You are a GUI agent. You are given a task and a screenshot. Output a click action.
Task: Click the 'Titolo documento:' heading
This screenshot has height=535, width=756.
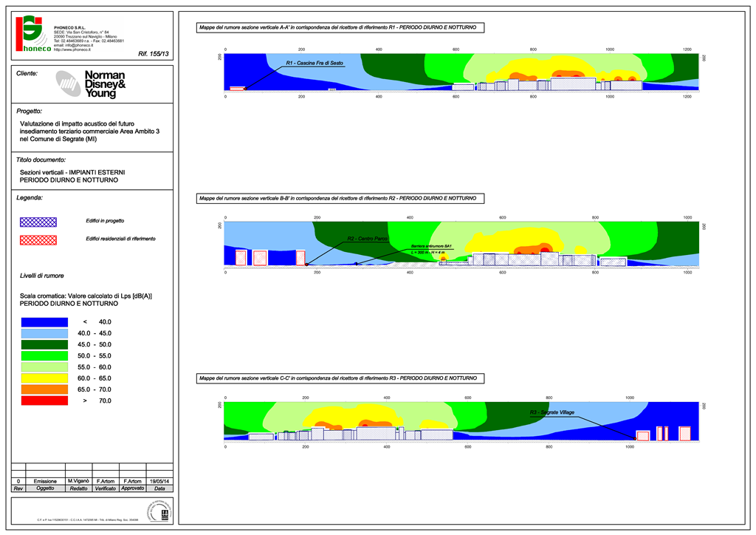(x=41, y=160)
